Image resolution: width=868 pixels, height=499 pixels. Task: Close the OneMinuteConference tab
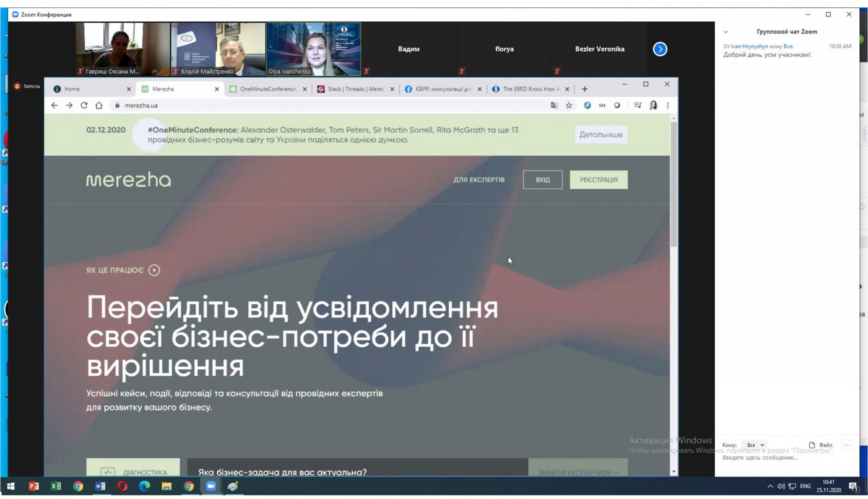point(305,89)
